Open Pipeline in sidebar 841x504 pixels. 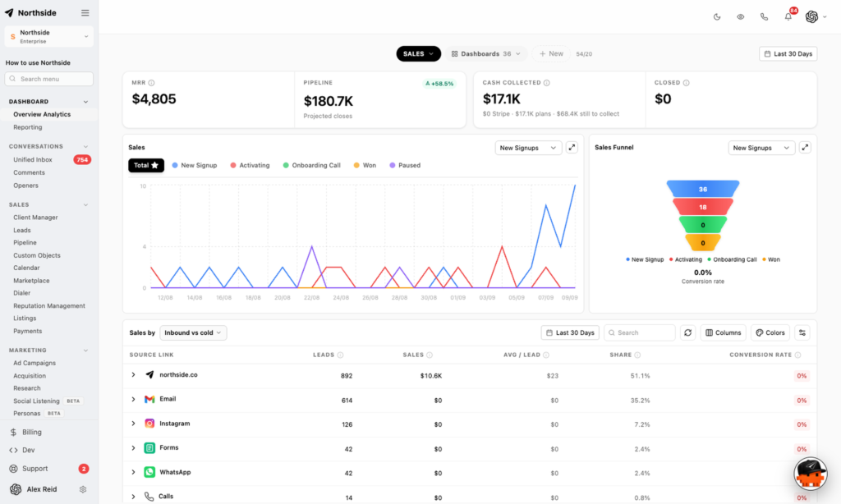(25, 242)
